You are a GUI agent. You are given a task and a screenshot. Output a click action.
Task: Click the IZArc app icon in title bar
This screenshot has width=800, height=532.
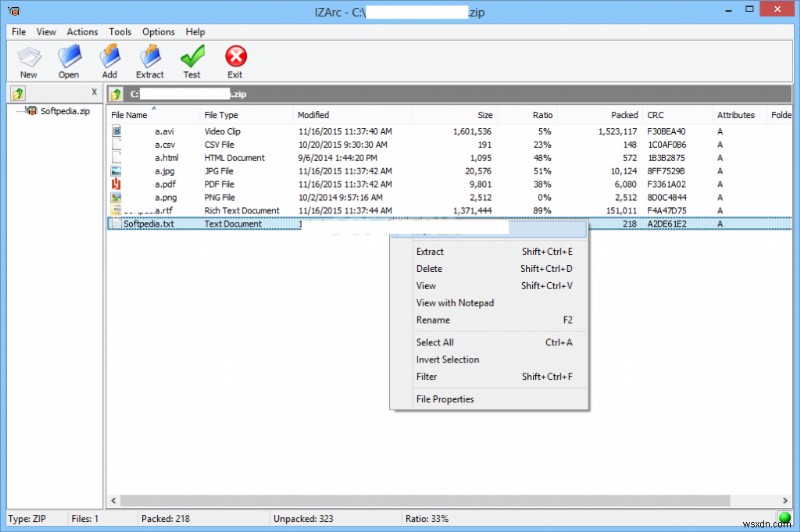[x=14, y=11]
